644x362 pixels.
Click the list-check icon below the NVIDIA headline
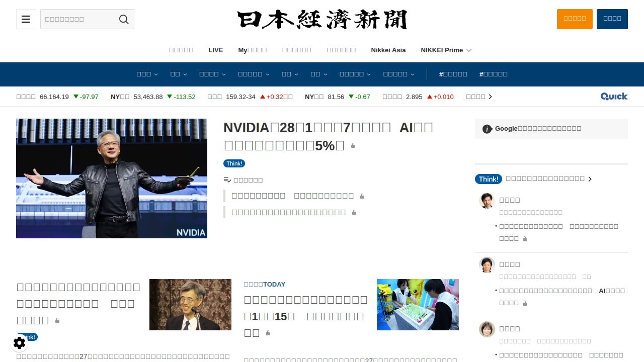[x=227, y=180]
